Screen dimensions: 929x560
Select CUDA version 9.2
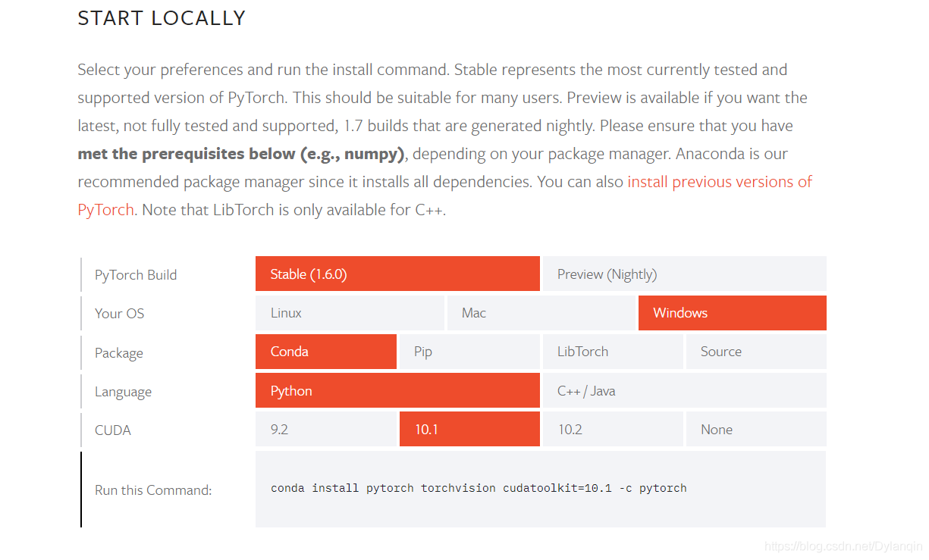(325, 430)
